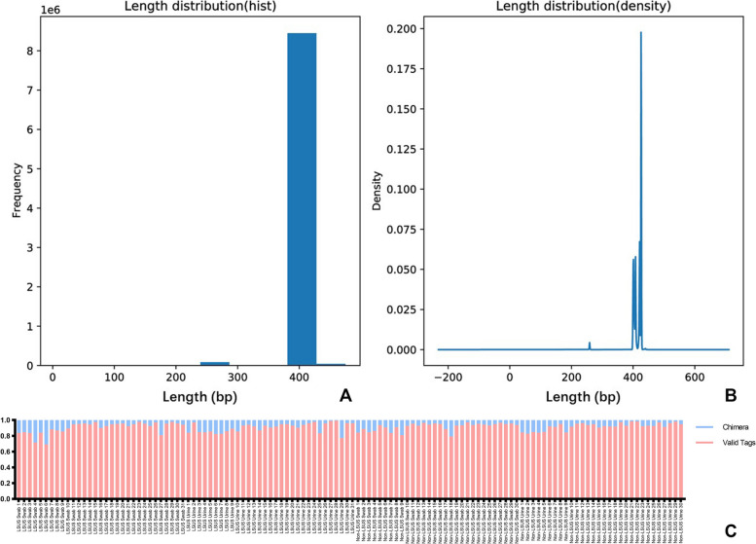Viewport: 756px width, 544px height.
Task: Click y-axis tick '0.6' in panel C
Action: [x=5, y=452]
